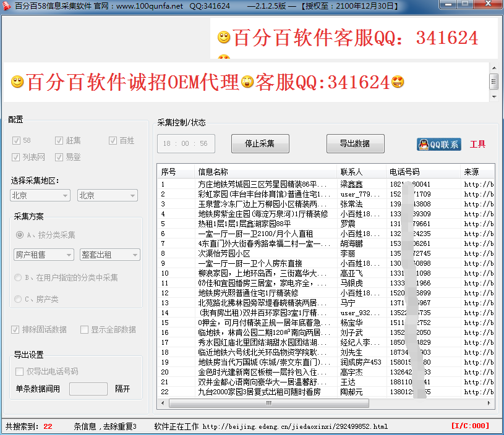The height and width of the screenshot is (435, 504).
Task: Select row 九台2000家园3居复式出租可随时看房
Action: [326, 392]
